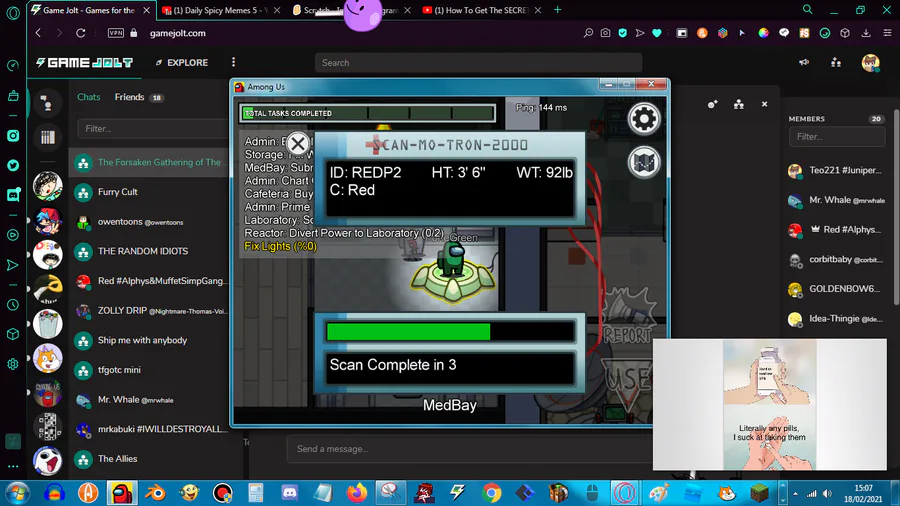Switch to Daily Spicy Memes 5 browser tab
This screenshot has width=900, height=506.
[222, 10]
